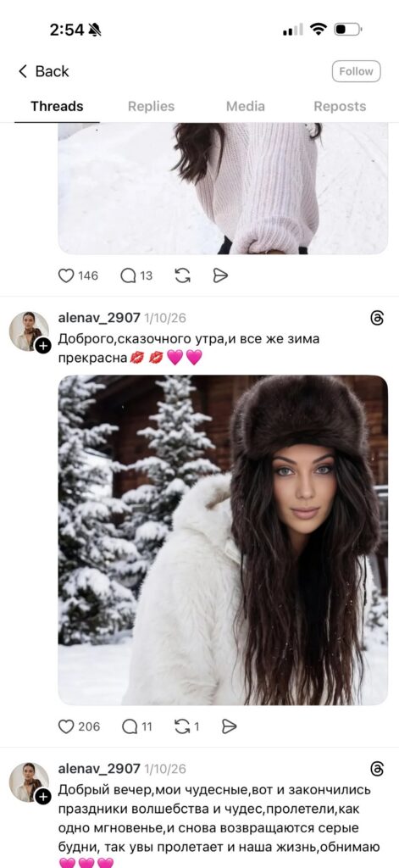Tap Threads logo on the evening greeting post
399x868 pixels.
377,769
